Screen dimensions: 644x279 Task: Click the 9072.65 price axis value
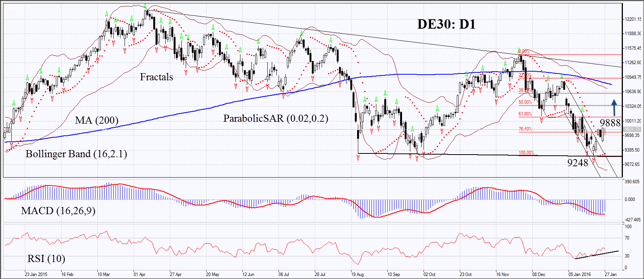pyautogui.click(x=632, y=164)
